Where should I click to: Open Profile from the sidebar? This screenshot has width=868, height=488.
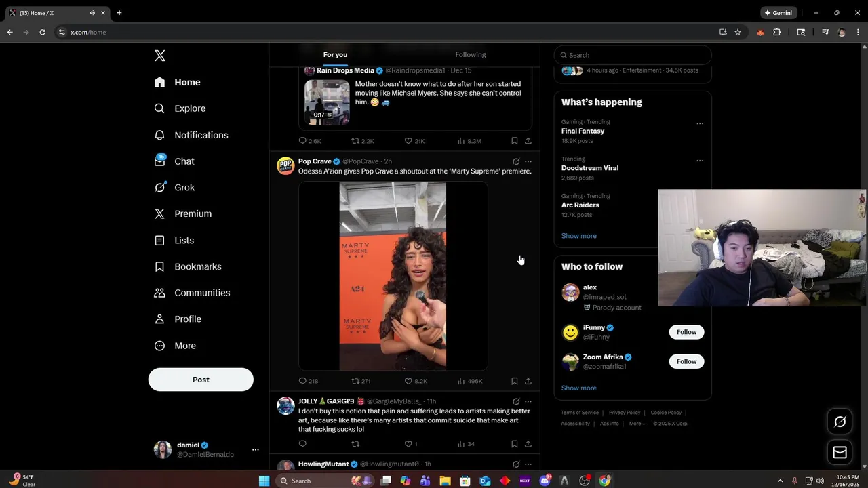(x=178, y=319)
